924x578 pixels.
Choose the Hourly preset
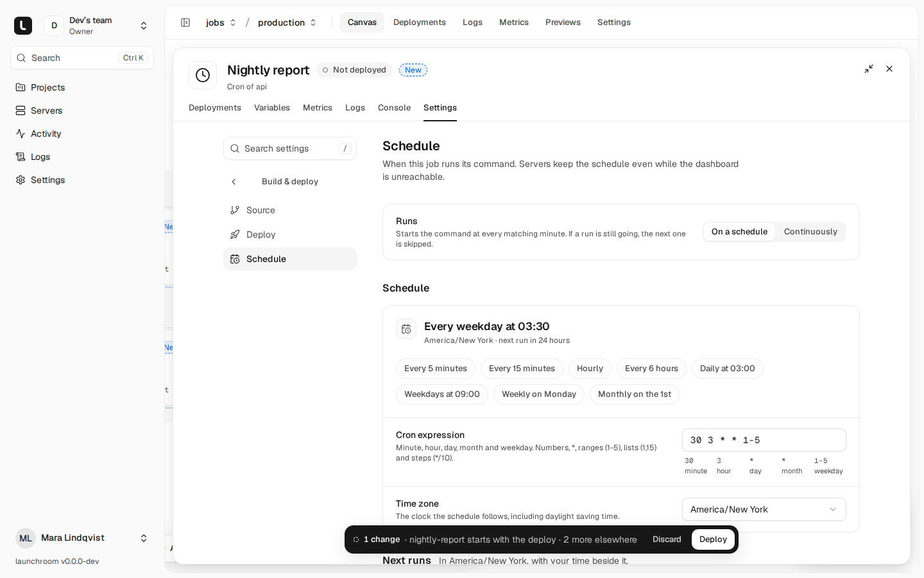tap(590, 369)
